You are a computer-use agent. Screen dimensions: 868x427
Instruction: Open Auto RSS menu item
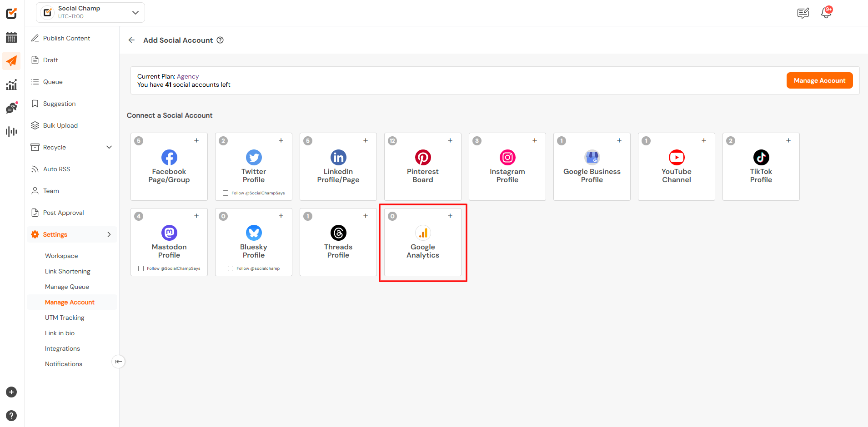click(x=56, y=169)
